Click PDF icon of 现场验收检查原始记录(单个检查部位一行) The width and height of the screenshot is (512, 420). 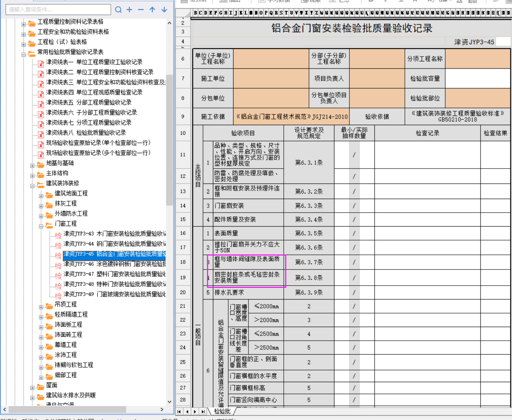[41, 144]
